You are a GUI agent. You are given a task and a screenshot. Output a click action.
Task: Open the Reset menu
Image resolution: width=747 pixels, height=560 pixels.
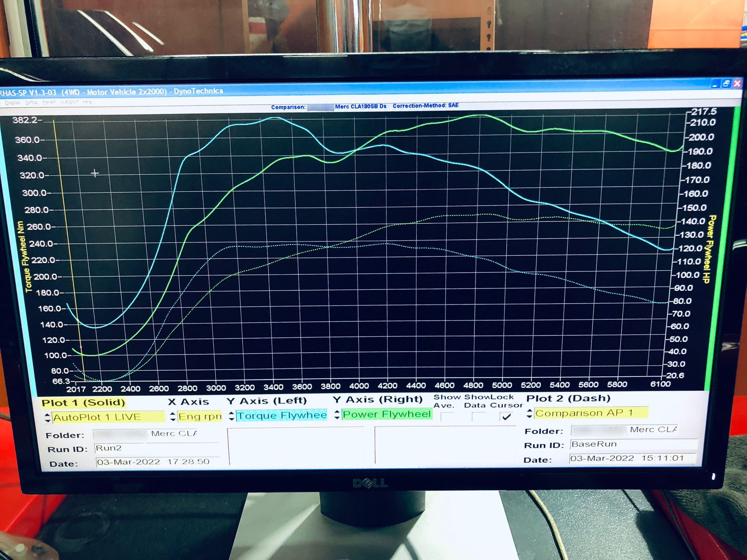[x=49, y=102]
